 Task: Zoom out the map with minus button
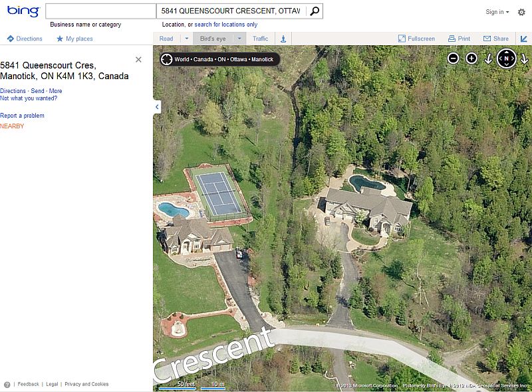pyautogui.click(x=454, y=58)
